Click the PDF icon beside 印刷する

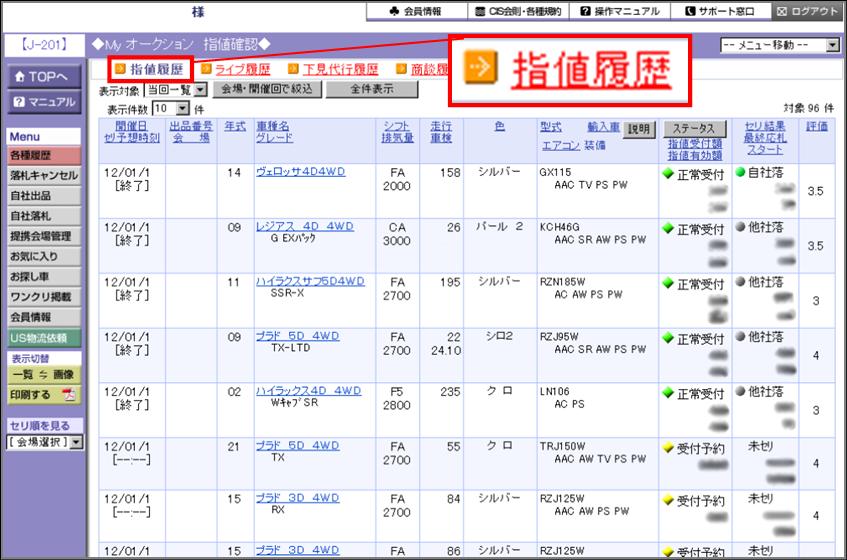click(x=69, y=395)
